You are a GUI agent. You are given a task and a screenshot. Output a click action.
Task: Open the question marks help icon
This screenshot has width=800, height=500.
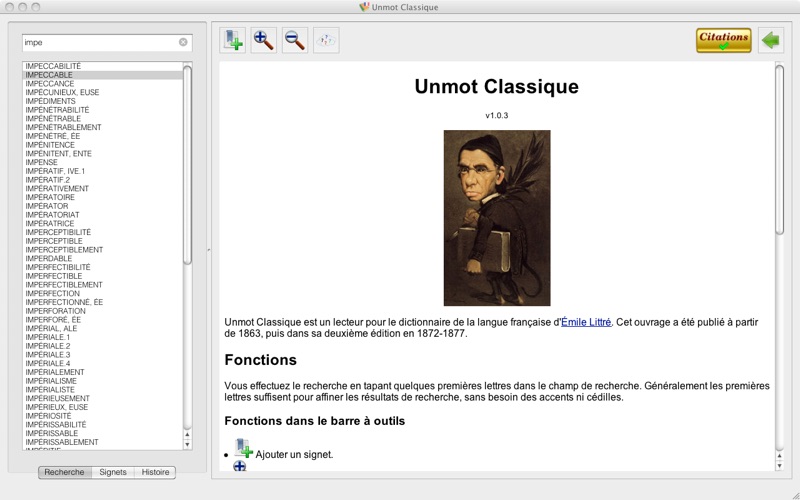click(326, 40)
